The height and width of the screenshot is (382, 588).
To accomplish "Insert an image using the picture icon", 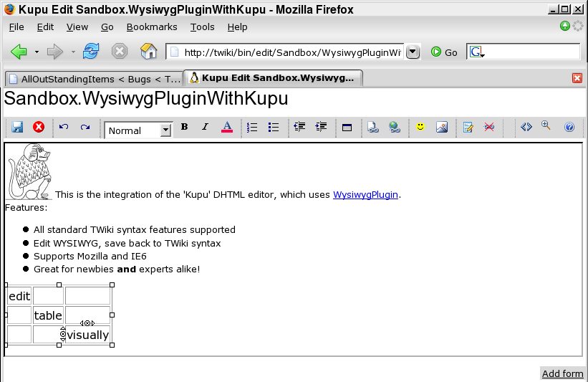I will pyautogui.click(x=442, y=127).
